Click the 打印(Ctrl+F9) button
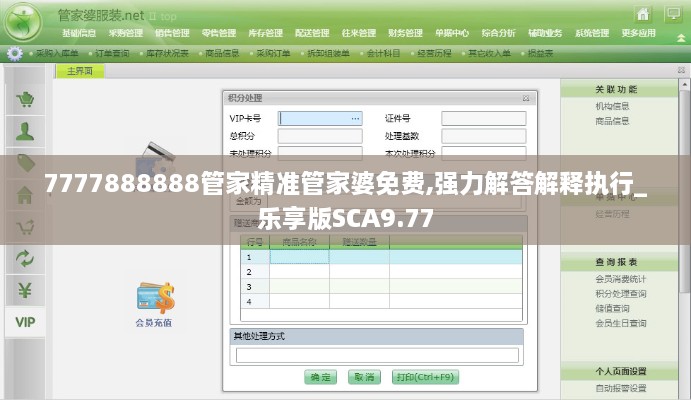 [x=425, y=377]
